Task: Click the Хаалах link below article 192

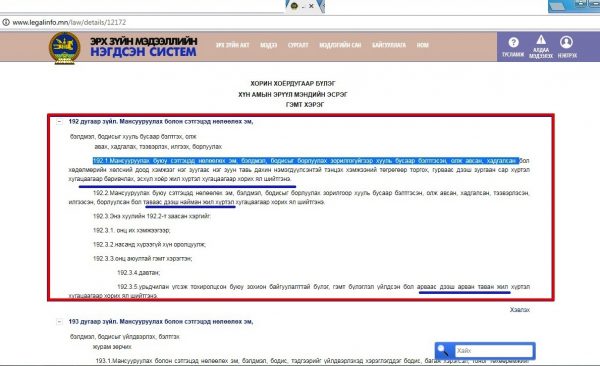Action: (520, 310)
